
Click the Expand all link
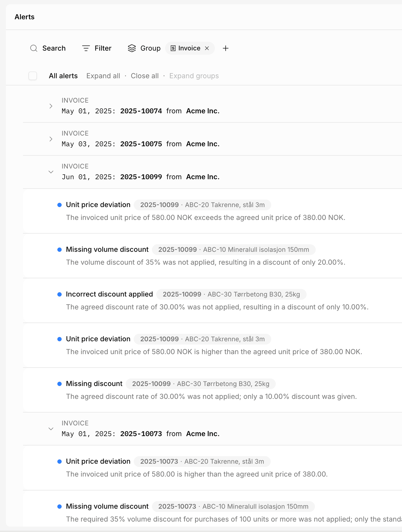point(103,76)
